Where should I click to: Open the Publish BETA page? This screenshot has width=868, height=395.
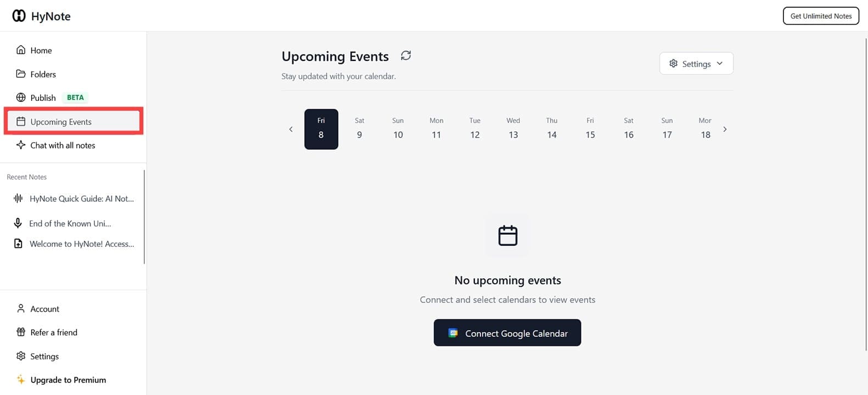(x=74, y=98)
